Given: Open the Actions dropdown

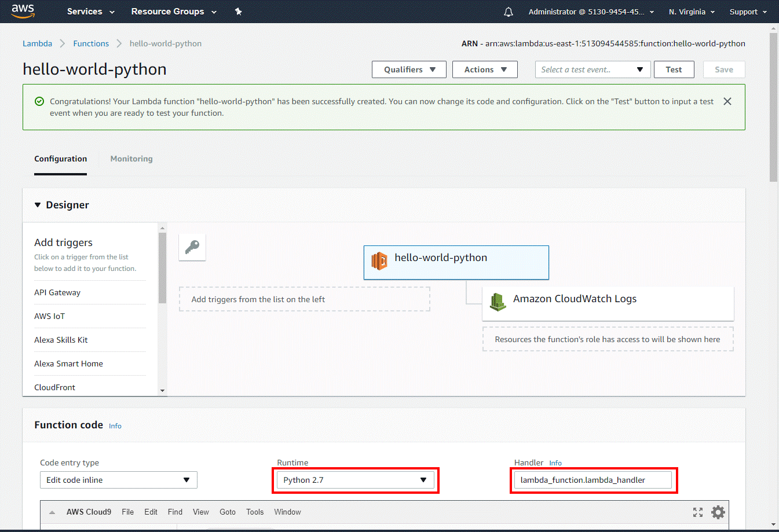Looking at the screenshot, I should pyautogui.click(x=485, y=69).
